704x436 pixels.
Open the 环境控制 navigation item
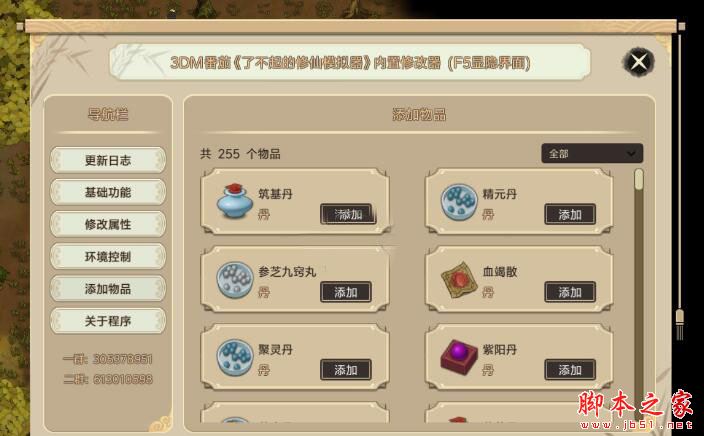click(x=108, y=256)
